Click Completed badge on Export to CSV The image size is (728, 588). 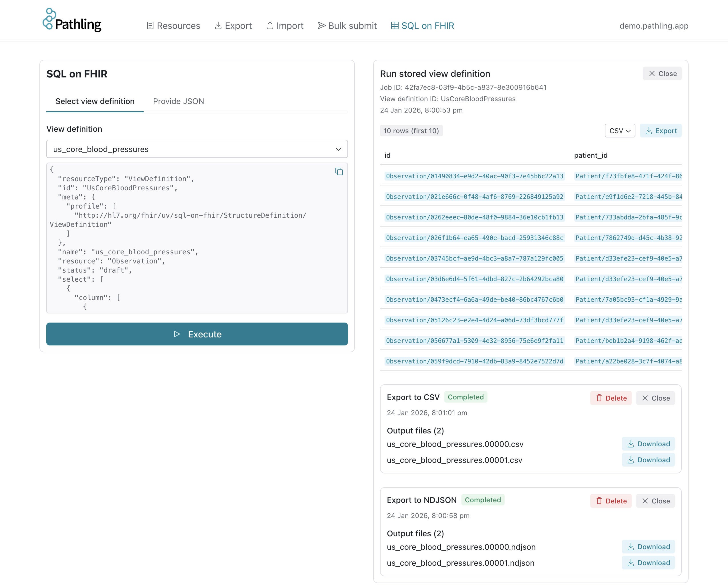466,397
